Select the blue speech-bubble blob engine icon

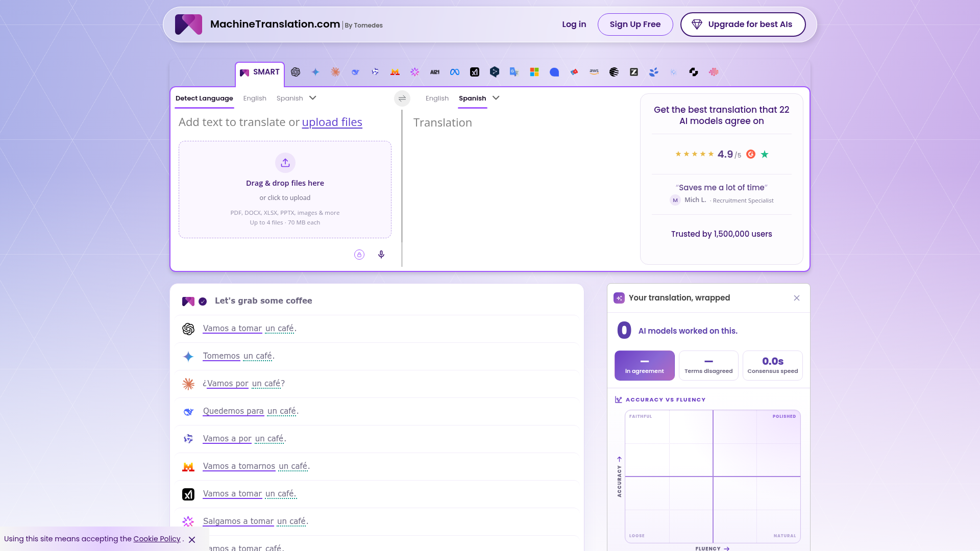554,72
